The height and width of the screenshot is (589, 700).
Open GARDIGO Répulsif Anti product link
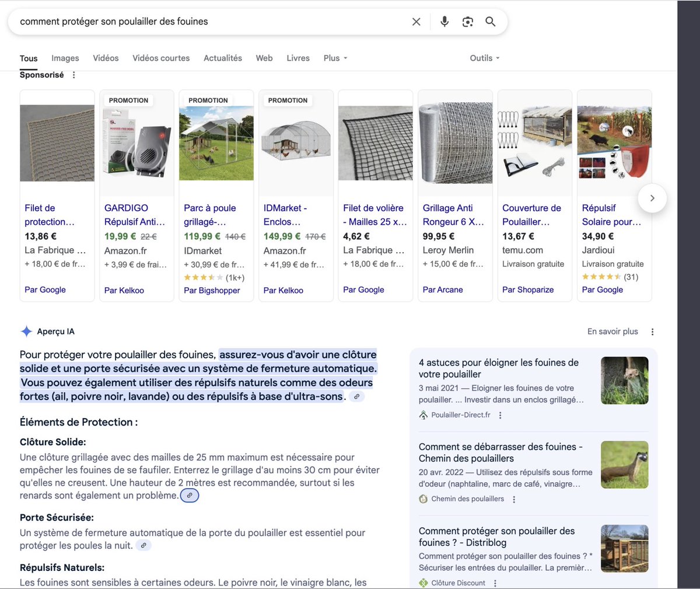[135, 215]
